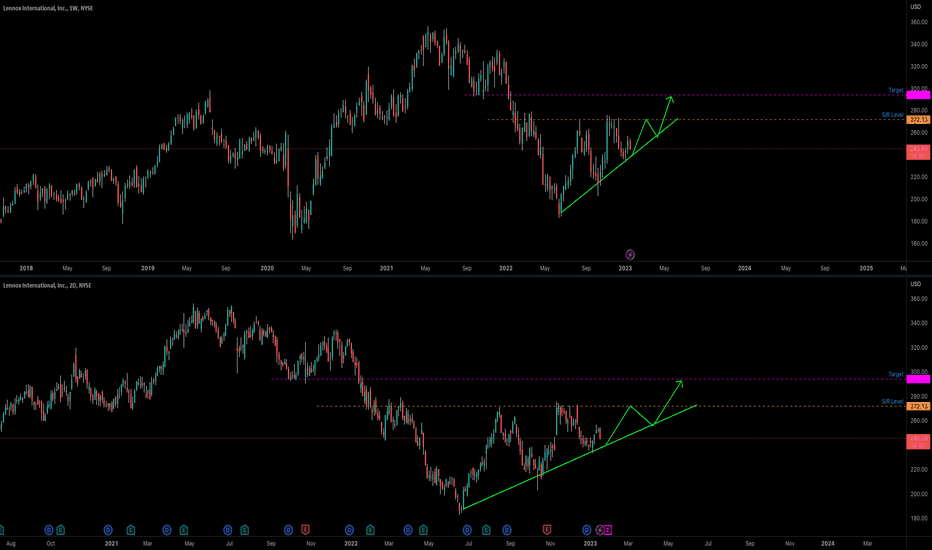Click 2025 on the weekly time axis
Viewport: 932px width, 550px height.
(x=866, y=268)
